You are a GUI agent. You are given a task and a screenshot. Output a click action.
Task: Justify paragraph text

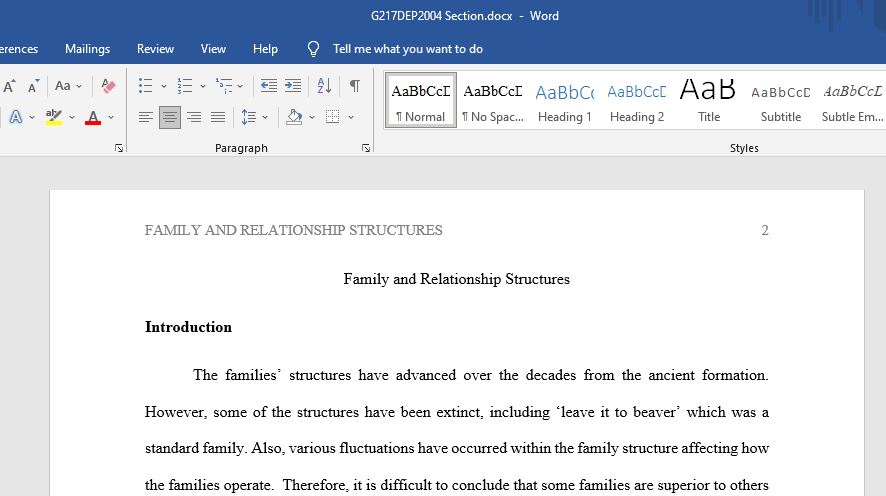(218, 117)
